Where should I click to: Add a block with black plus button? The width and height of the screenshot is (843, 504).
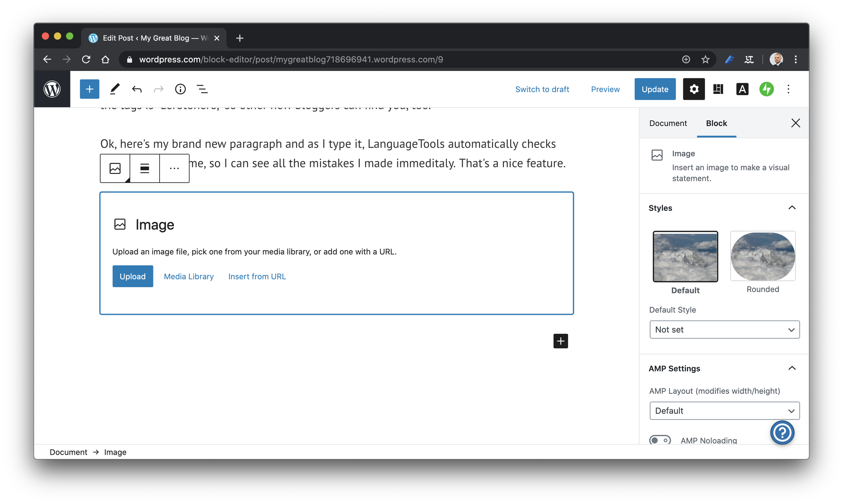point(561,341)
